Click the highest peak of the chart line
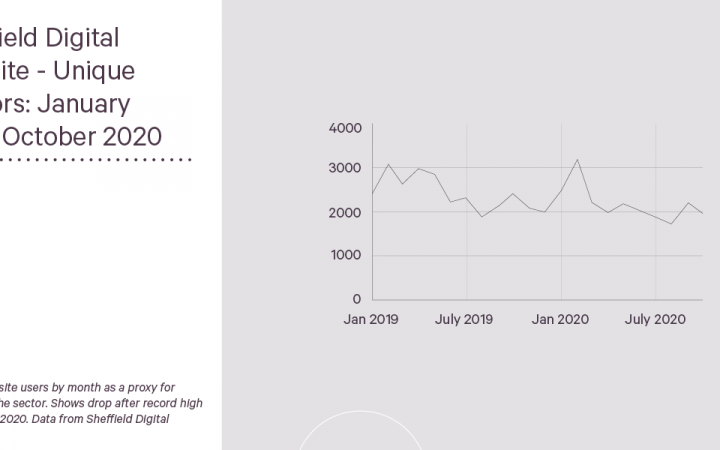Image resolution: width=720 pixels, height=450 pixels. (577, 160)
